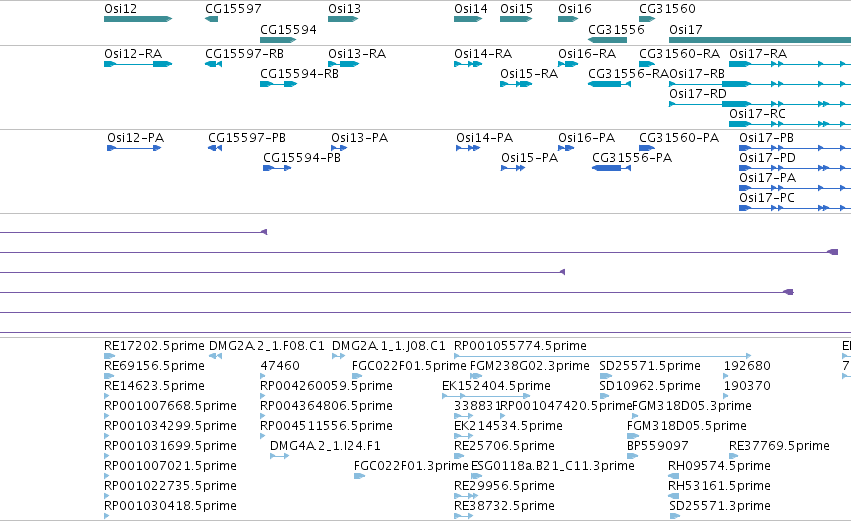Click EST label EK152404.5prime
The width and height of the screenshot is (851, 521).
pos(496,386)
